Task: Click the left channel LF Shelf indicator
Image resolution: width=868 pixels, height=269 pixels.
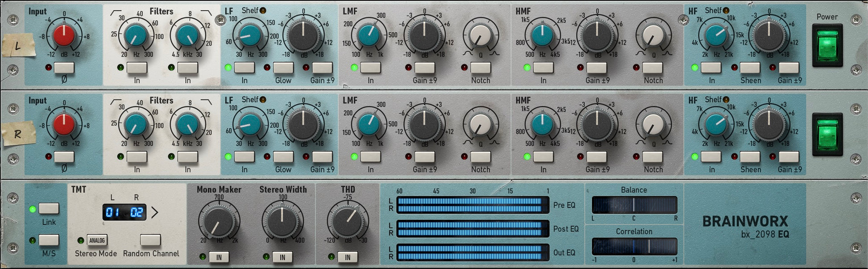Action: pyautogui.click(x=263, y=11)
